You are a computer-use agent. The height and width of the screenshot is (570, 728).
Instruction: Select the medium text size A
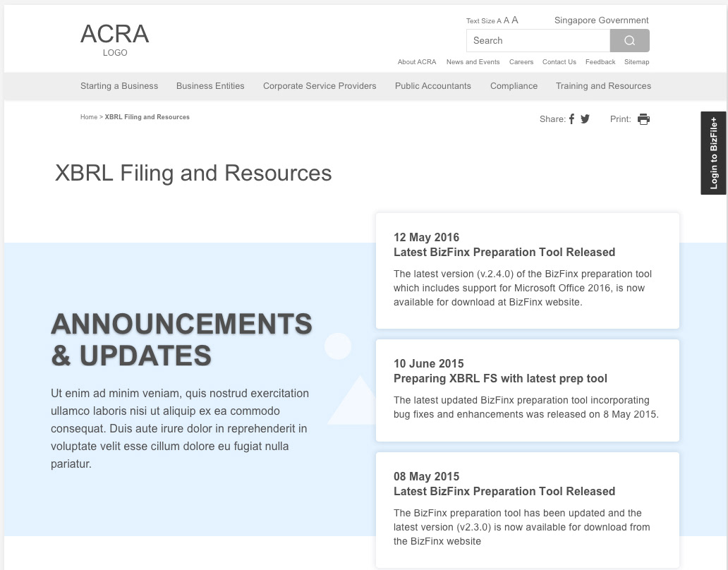(506, 20)
